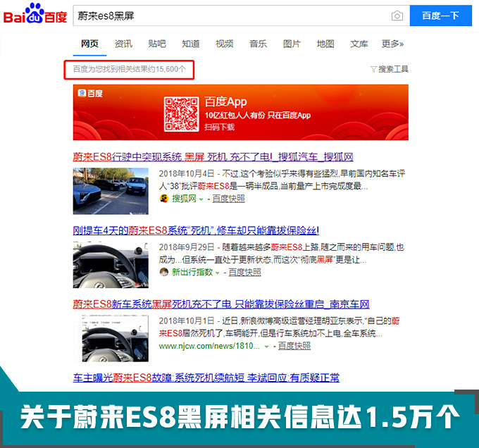The image size is (479, 448).
Task: Open steering wheel thumbnail of second result
Action: (111, 265)
